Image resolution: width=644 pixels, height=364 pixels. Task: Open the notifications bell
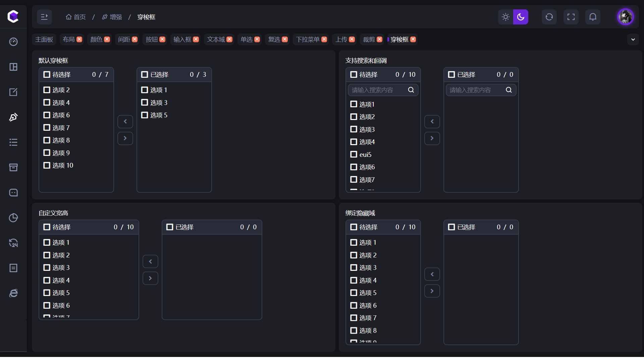point(593,17)
